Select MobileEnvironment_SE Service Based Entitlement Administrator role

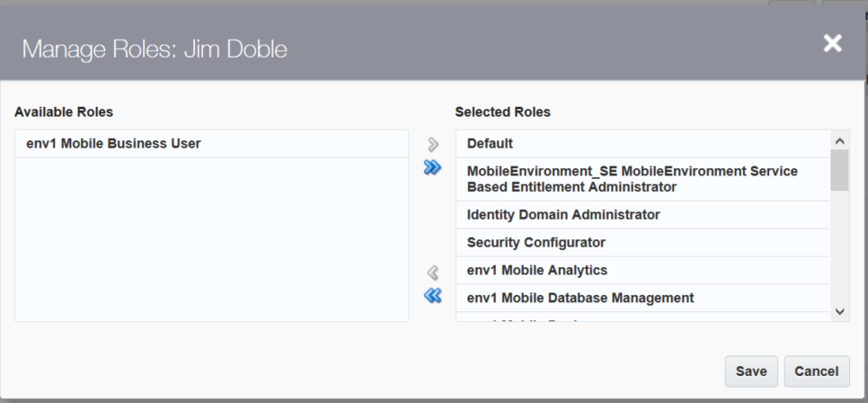[633, 179]
